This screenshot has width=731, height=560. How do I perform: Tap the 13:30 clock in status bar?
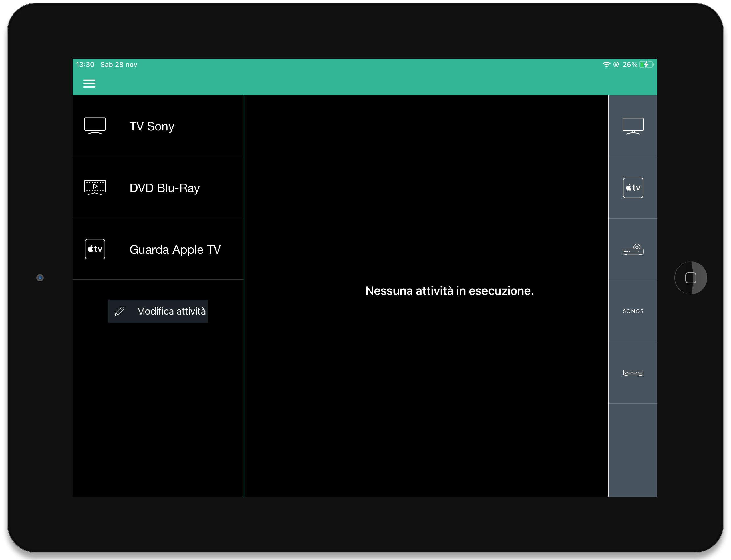85,64
